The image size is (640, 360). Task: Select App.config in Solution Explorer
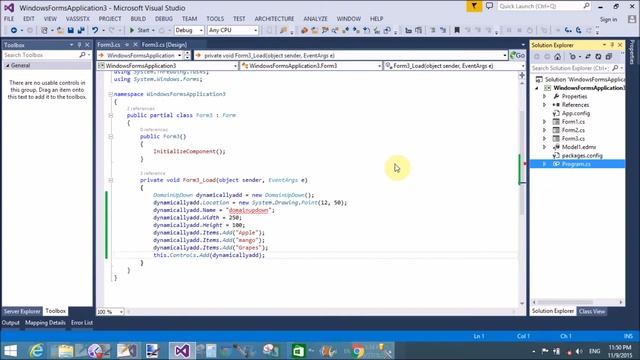point(576,113)
